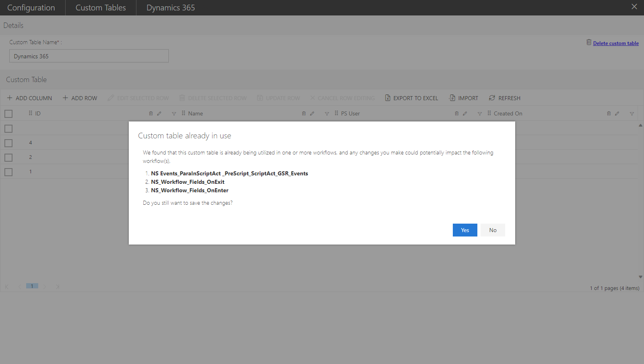This screenshot has height=364, width=644.
Task: Open the Configuration tab
Action: pos(31,8)
